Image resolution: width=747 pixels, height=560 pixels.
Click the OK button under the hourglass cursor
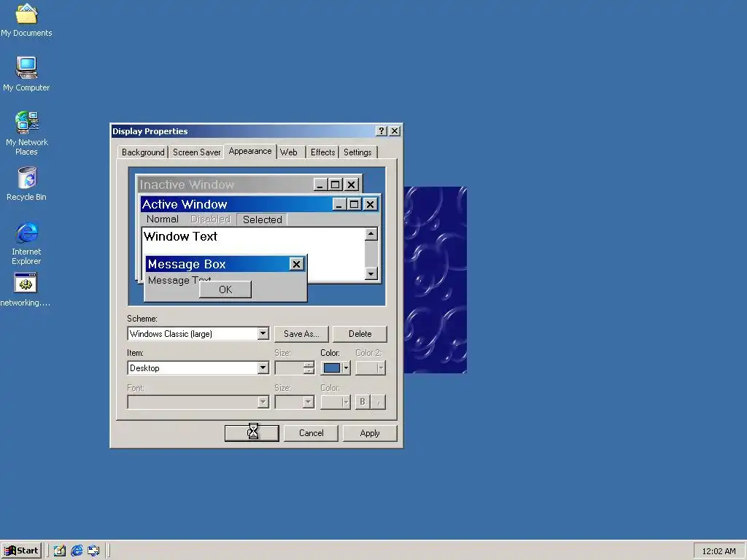tap(252, 433)
